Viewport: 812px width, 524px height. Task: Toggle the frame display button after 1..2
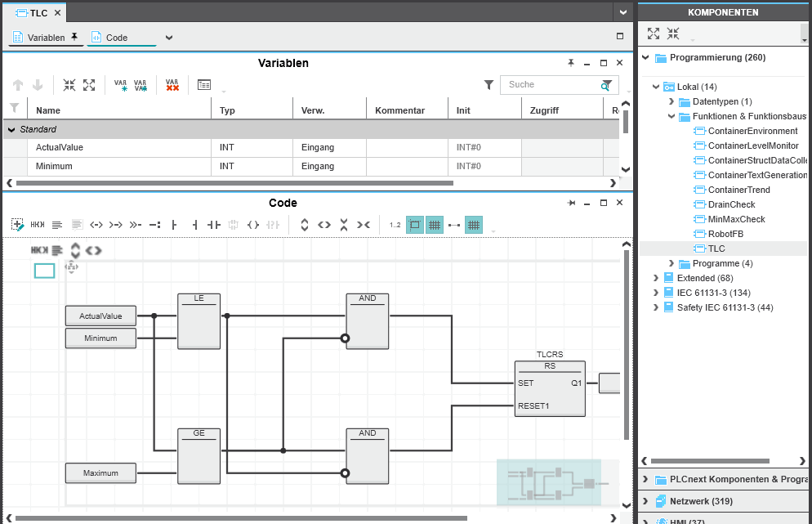pyautogui.click(x=414, y=224)
